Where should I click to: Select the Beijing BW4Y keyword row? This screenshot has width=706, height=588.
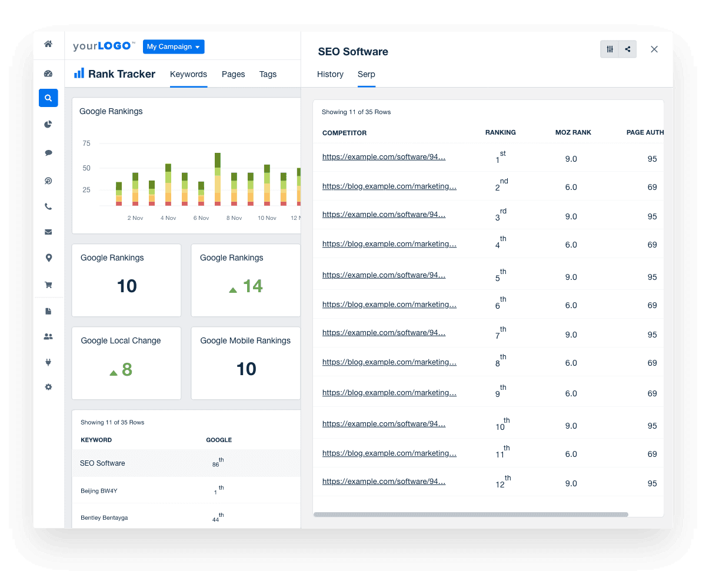(x=99, y=490)
